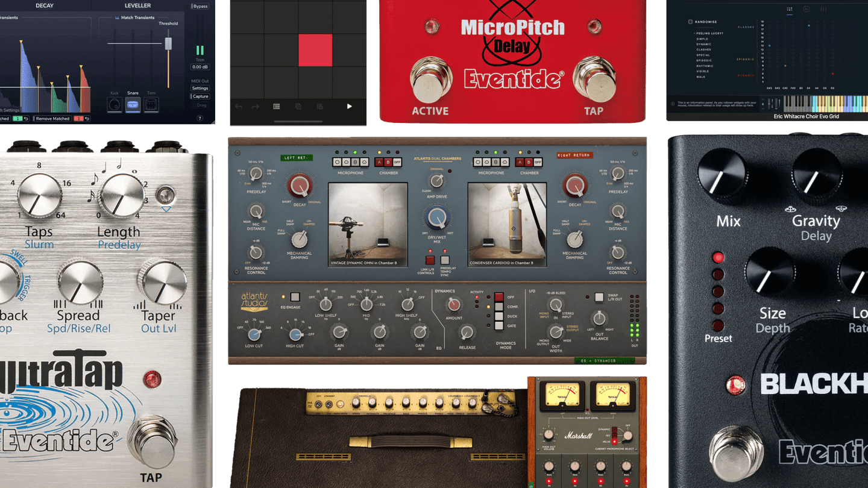Image resolution: width=868 pixels, height=488 pixels.
Task: Choose EPISODIC in Randomise list
Action: (704, 60)
